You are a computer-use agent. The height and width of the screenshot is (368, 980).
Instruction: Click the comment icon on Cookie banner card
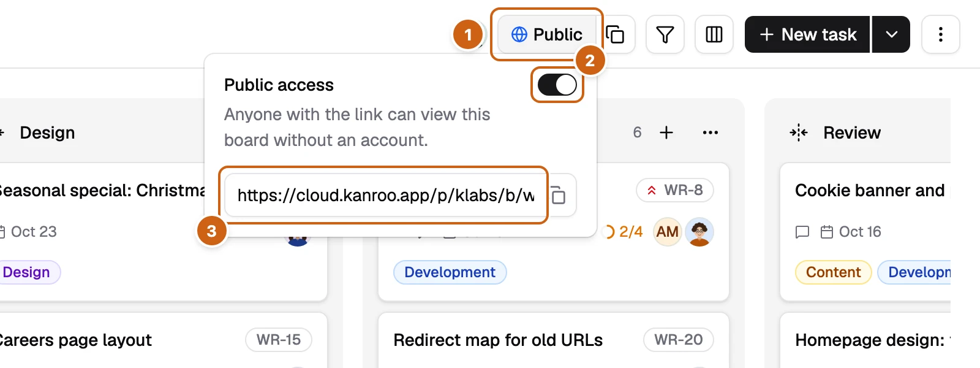coord(802,232)
